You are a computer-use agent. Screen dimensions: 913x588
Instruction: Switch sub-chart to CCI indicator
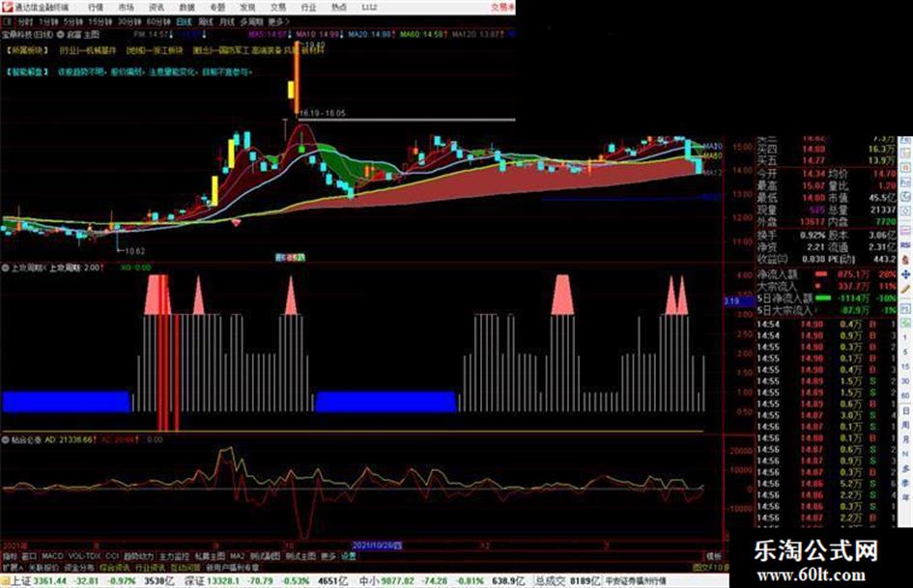pyautogui.click(x=112, y=556)
